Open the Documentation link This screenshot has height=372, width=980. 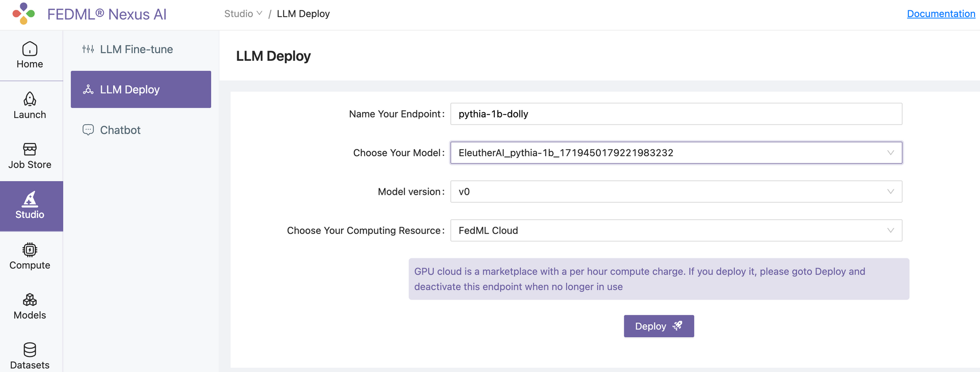941,14
